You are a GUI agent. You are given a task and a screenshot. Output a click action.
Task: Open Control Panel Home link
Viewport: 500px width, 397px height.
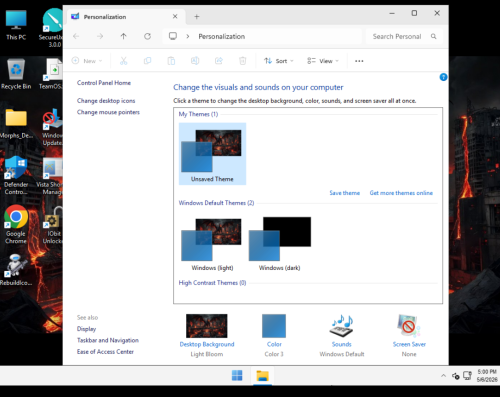(x=104, y=83)
